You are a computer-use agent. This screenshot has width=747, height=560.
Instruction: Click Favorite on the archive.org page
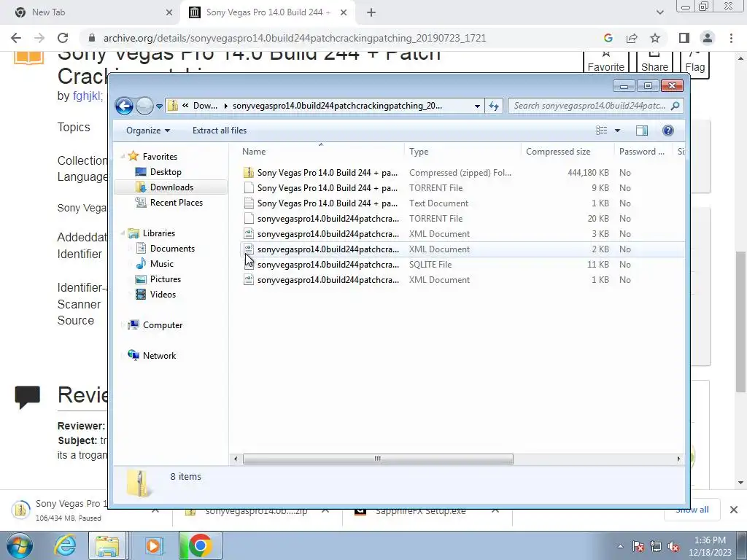tap(606, 63)
